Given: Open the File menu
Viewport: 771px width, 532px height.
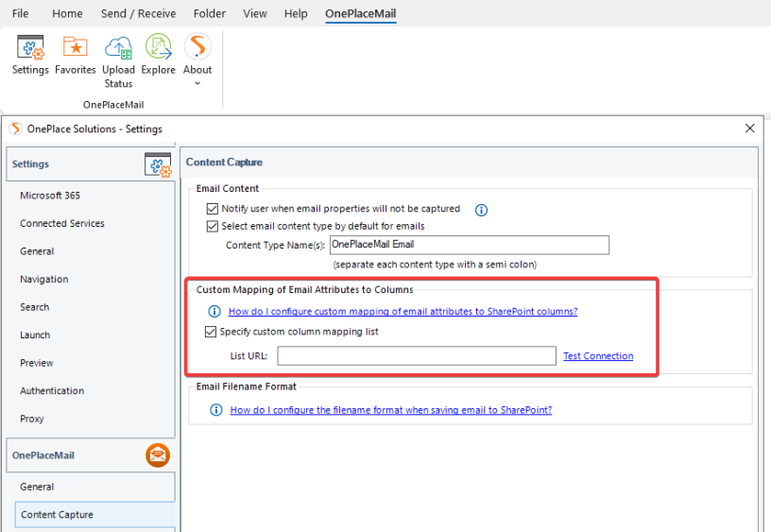Looking at the screenshot, I should [x=20, y=13].
